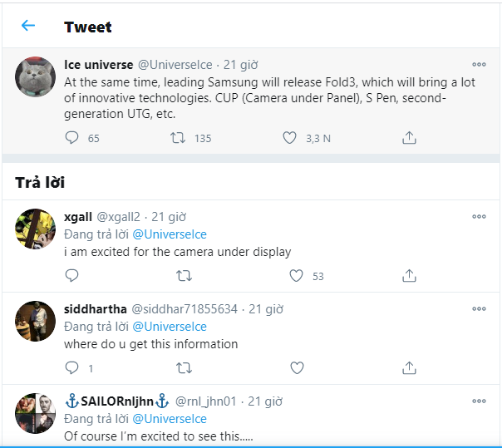The height and width of the screenshot is (448, 502).
Task: Go back using the arrow icon
Action: tap(28, 26)
